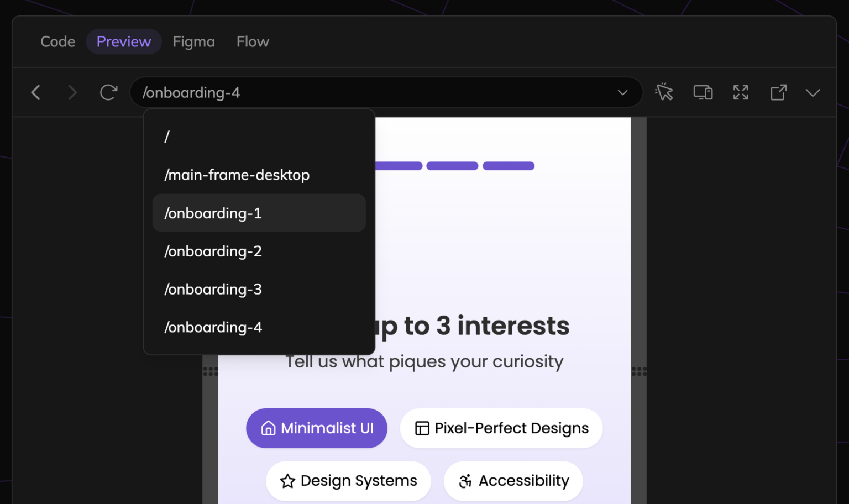This screenshot has width=849, height=504.
Task: Click the back navigation arrow
Action: (x=35, y=92)
